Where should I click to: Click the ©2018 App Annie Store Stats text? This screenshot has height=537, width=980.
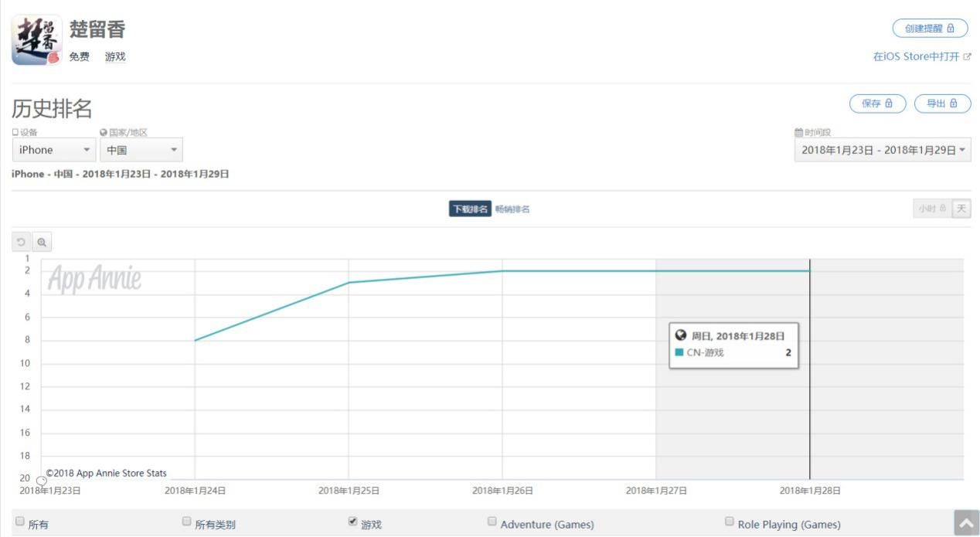pos(106,473)
